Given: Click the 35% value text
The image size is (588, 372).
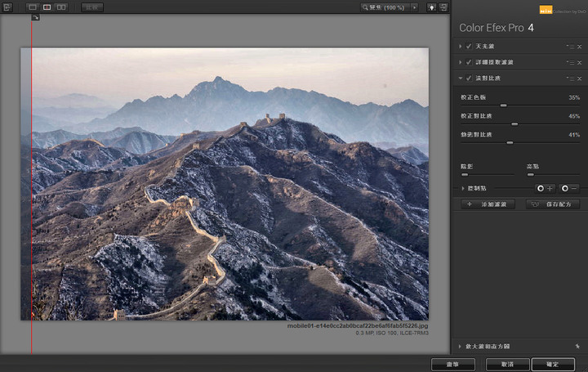Looking at the screenshot, I should [x=574, y=97].
